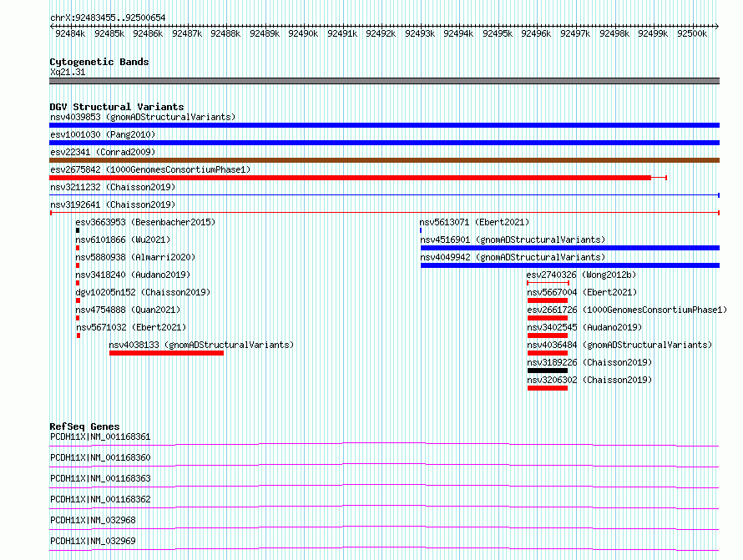743x560 pixels.
Task: Open PCDH11X|NM_001168360 transcript
Action: pyautogui.click(x=100, y=457)
